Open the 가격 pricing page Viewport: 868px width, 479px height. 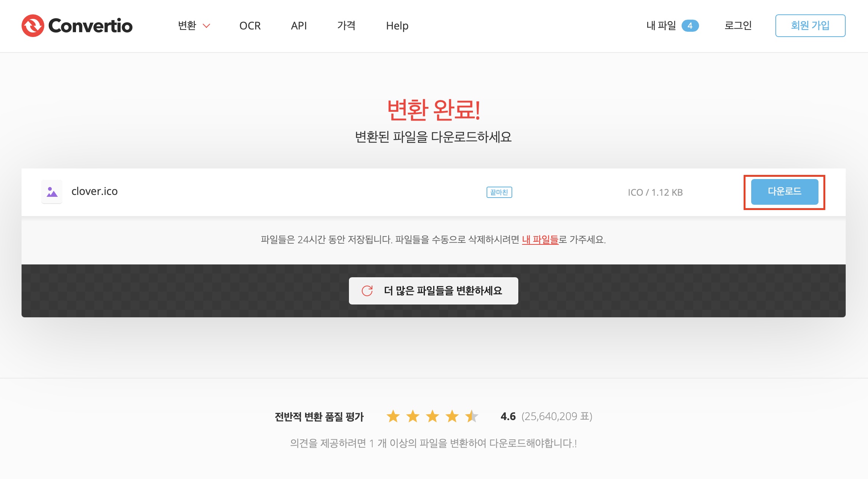[x=346, y=26]
